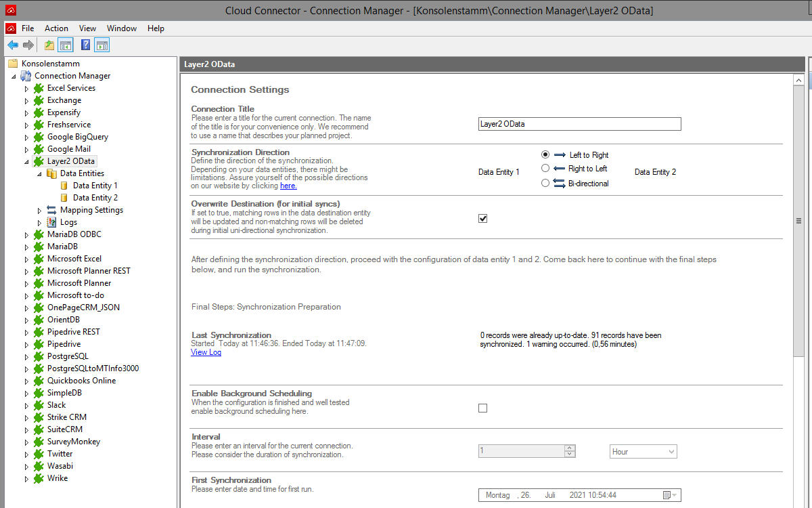Select OrientDB connection in tree

(64, 320)
